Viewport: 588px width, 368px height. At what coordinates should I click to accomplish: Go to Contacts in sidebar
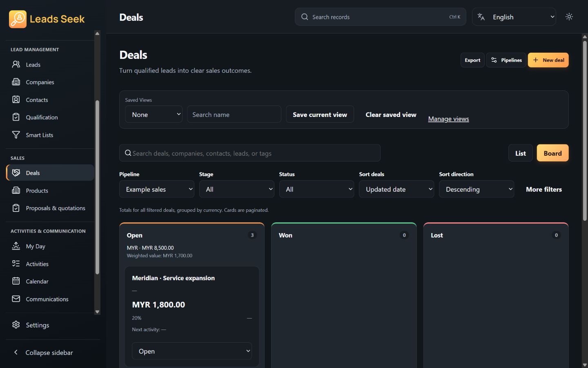pos(50,100)
